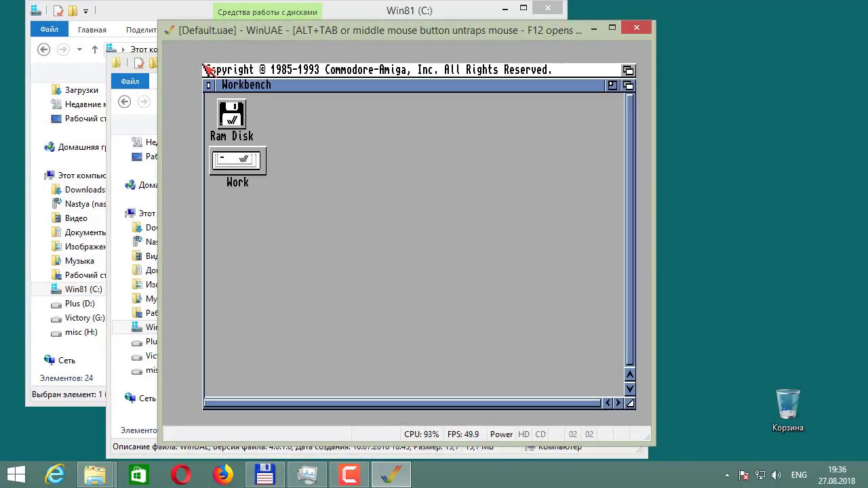Screen dimensions: 868x488
Task: Click the WinUAE title bar icon
Action: (x=170, y=30)
